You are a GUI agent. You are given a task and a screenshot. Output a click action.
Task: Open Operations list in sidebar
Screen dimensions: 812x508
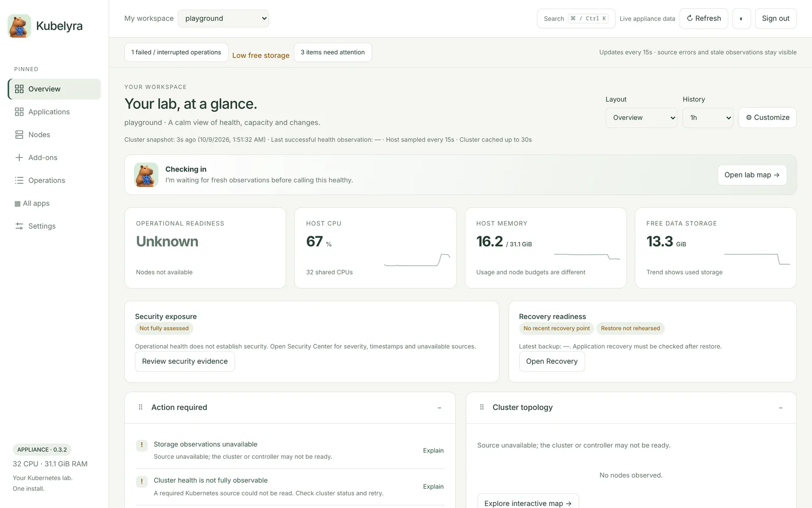54,180
